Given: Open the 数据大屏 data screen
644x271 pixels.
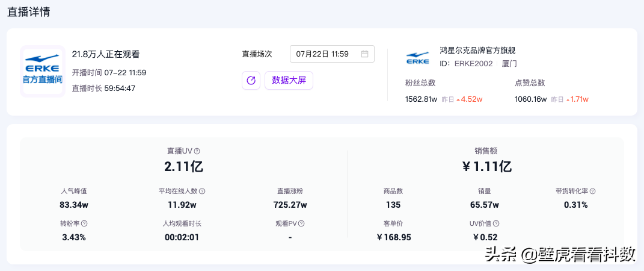Looking at the screenshot, I should click(289, 80).
